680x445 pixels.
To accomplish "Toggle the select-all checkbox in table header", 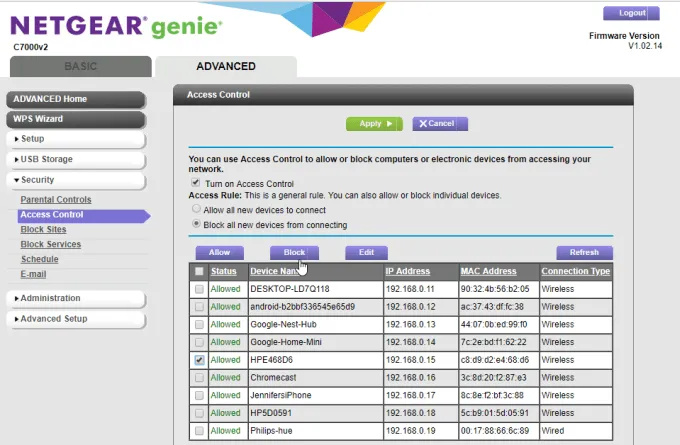I will 200,271.
